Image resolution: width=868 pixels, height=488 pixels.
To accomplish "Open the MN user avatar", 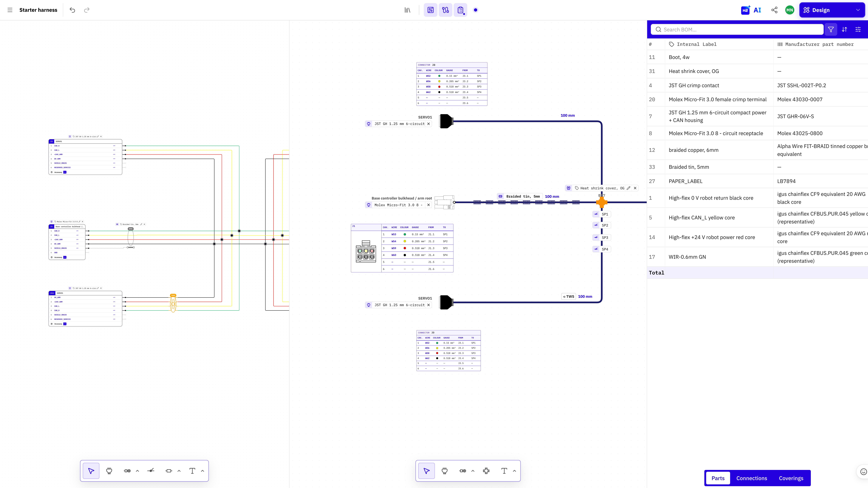I will pos(789,10).
